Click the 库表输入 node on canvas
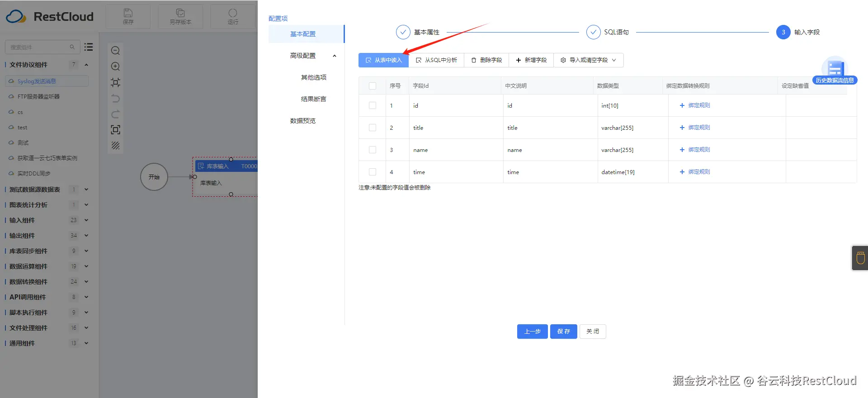 (225, 177)
